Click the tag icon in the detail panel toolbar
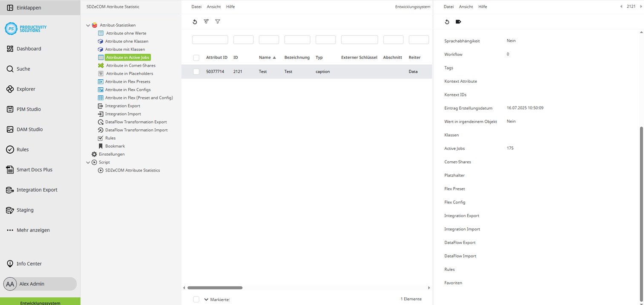644x305 pixels. point(457,21)
